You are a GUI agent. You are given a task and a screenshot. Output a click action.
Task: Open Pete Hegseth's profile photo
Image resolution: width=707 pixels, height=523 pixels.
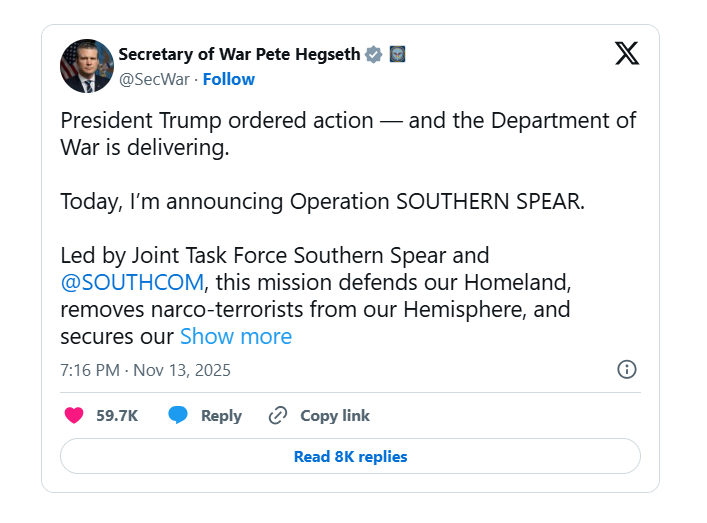86,66
